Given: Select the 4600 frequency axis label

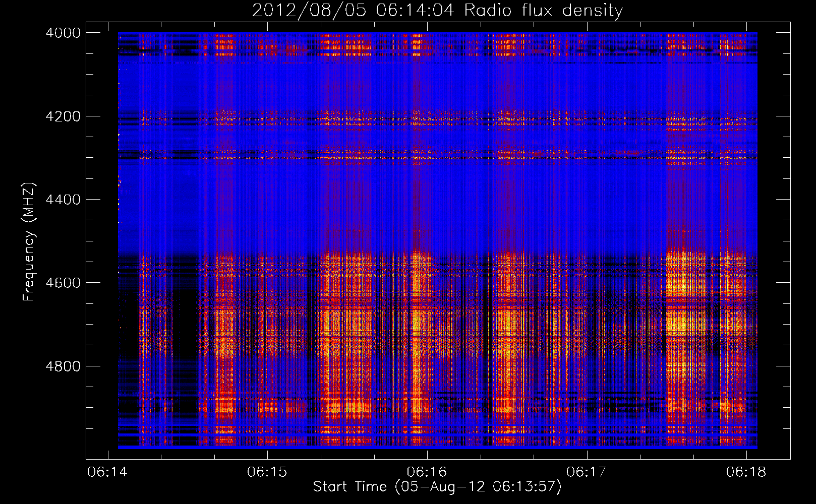Looking at the screenshot, I should click(x=63, y=283).
